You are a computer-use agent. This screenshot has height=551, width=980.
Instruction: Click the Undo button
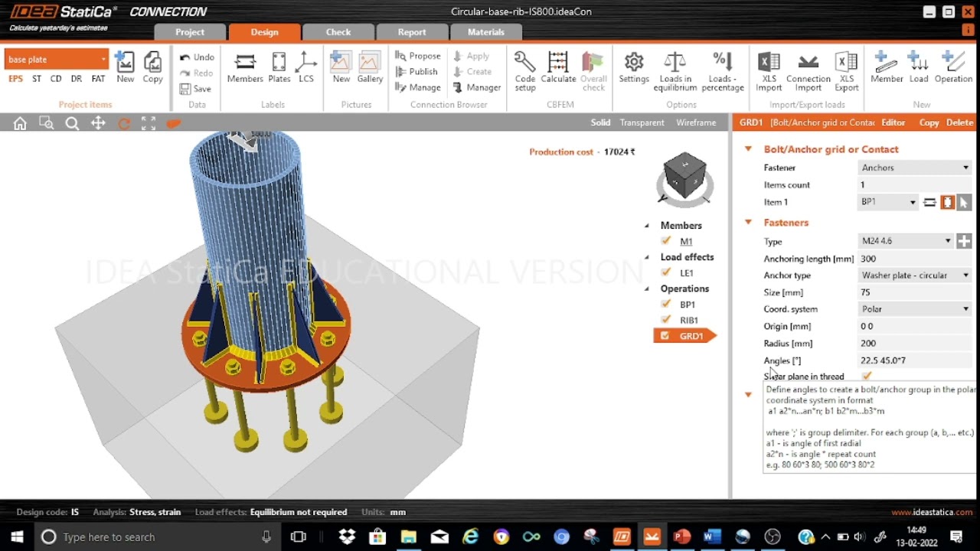click(x=197, y=57)
